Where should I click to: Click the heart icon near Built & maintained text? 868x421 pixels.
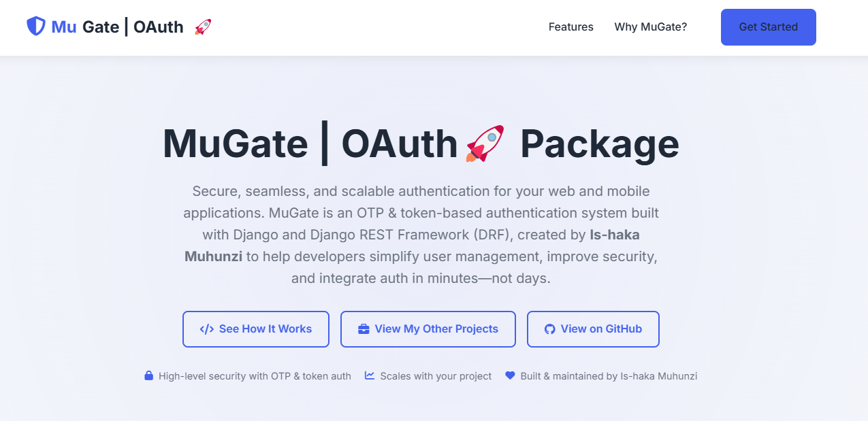pyautogui.click(x=510, y=375)
